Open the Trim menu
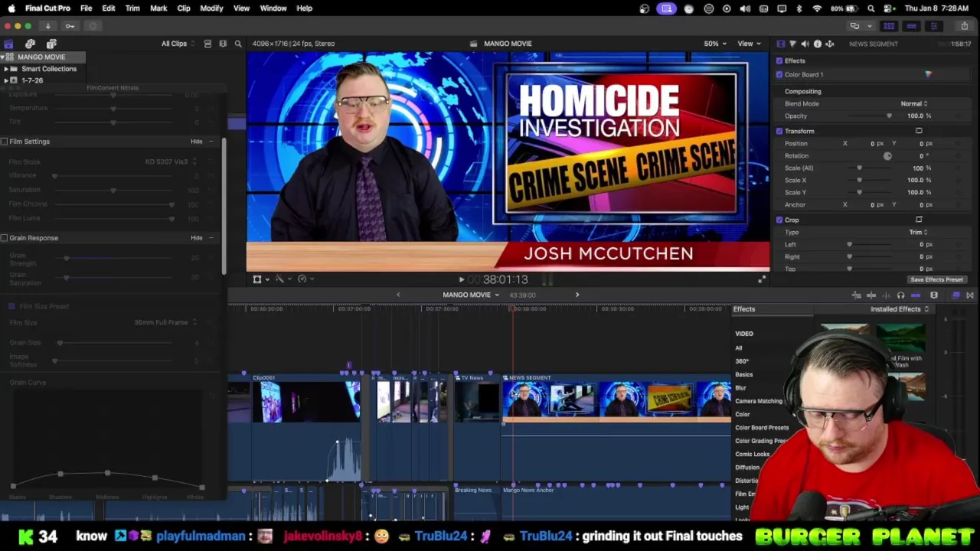This screenshot has height=551, width=980. pyautogui.click(x=132, y=8)
